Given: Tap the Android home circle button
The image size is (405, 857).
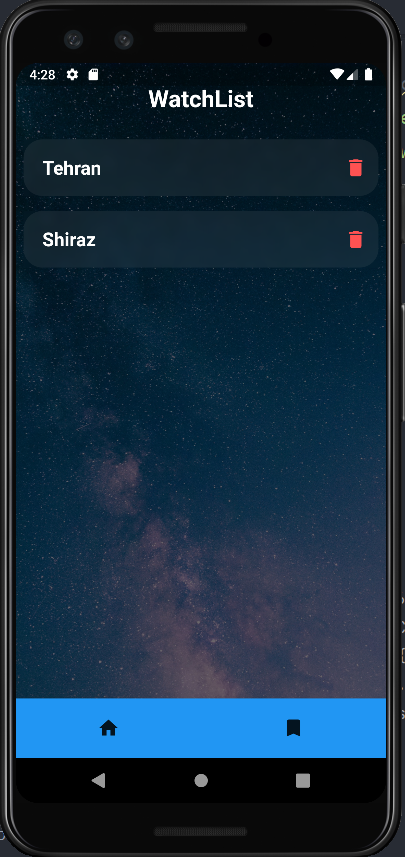Looking at the screenshot, I should 201,780.
